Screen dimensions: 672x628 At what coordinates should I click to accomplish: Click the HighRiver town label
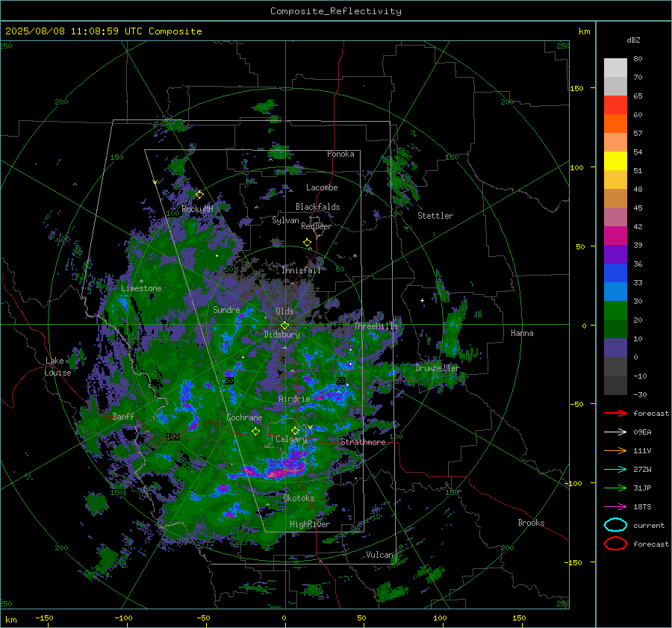click(x=310, y=524)
